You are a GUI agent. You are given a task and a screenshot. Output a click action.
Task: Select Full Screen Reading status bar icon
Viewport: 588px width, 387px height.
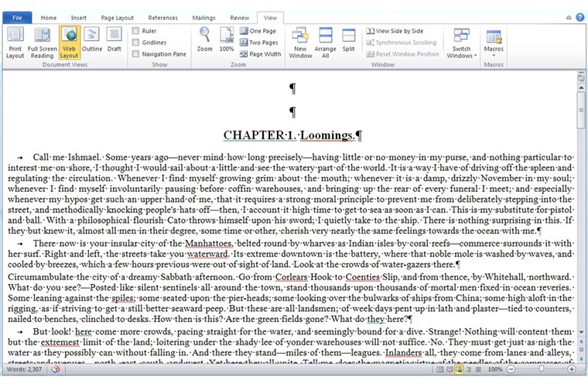point(450,369)
